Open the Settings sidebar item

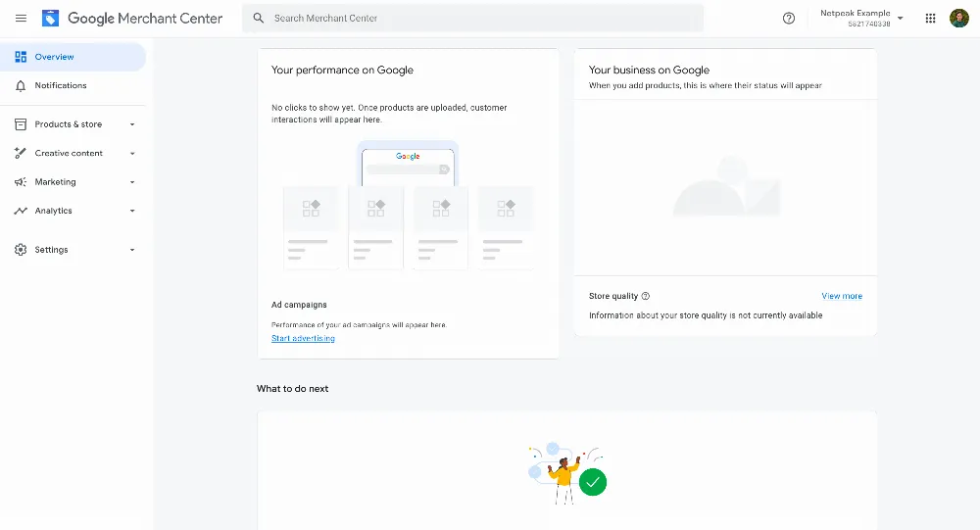[x=73, y=250]
